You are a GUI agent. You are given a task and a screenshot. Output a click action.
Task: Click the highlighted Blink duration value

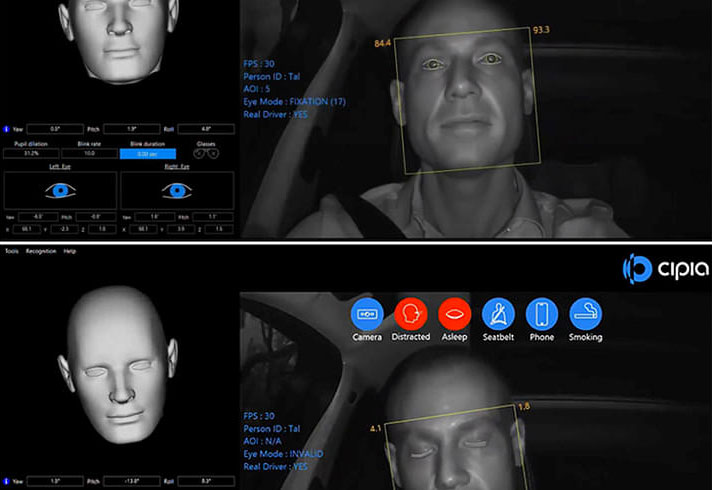click(147, 154)
